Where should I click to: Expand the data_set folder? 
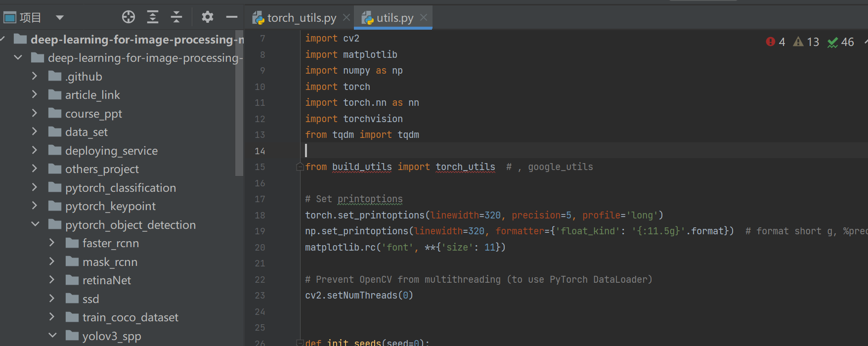(34, 131)
